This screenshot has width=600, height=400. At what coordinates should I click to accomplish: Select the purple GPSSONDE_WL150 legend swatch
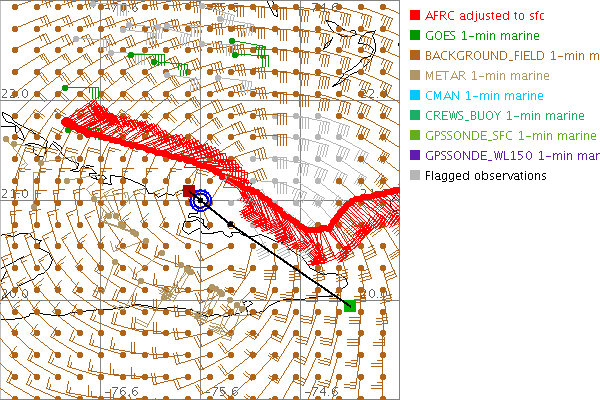coord(415,156)
